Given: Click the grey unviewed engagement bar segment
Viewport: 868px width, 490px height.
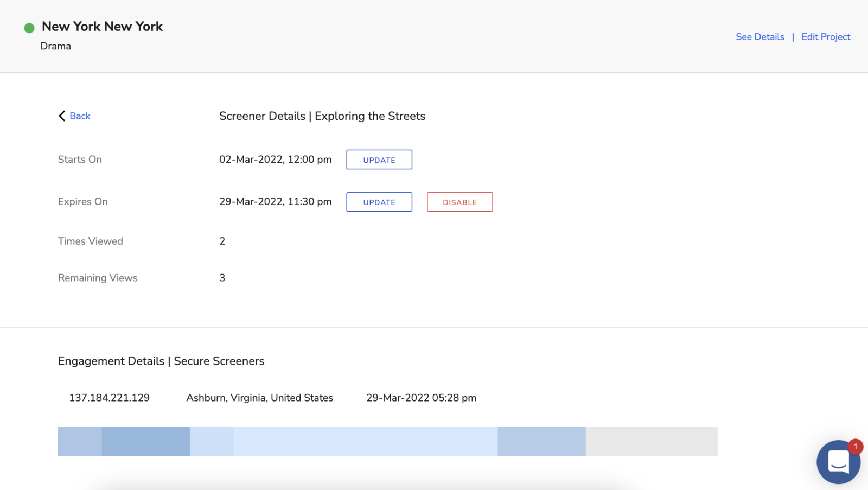Looking at the screenshot, I should tap(651, 441).
